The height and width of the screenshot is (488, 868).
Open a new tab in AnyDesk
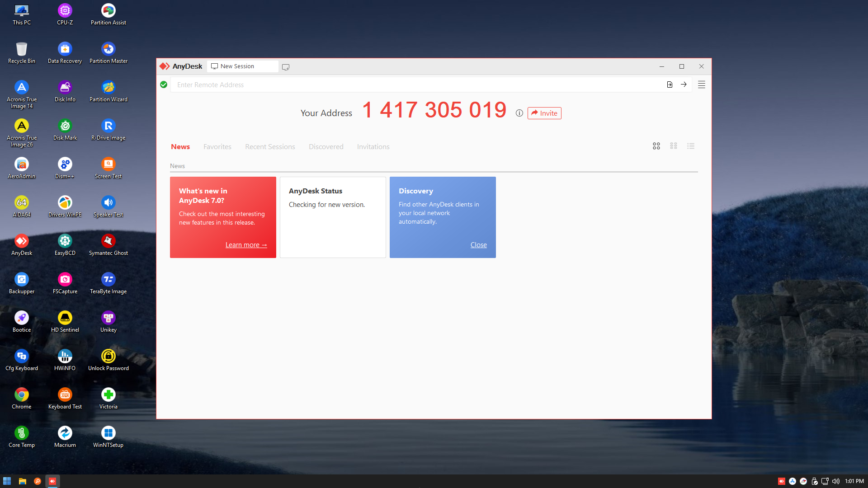coord(286,67)
